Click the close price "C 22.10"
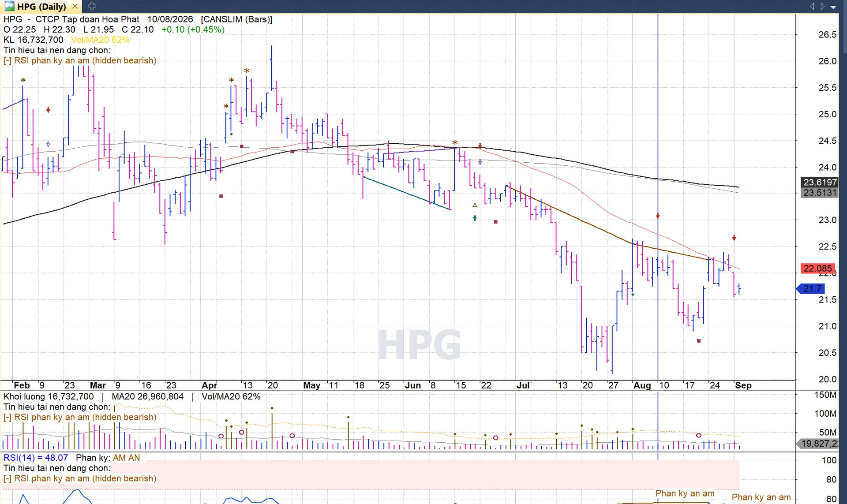The width and height of the screenshot is (847, 504). pos(138,30)
